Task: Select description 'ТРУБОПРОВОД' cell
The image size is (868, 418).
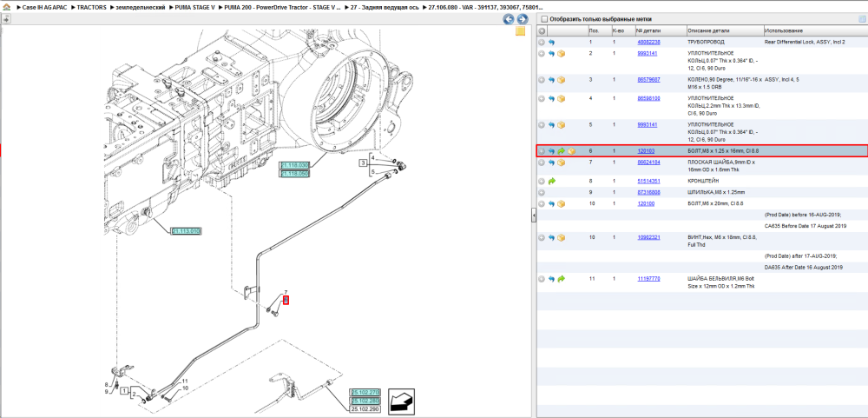Action: click(x=706, y=42)
